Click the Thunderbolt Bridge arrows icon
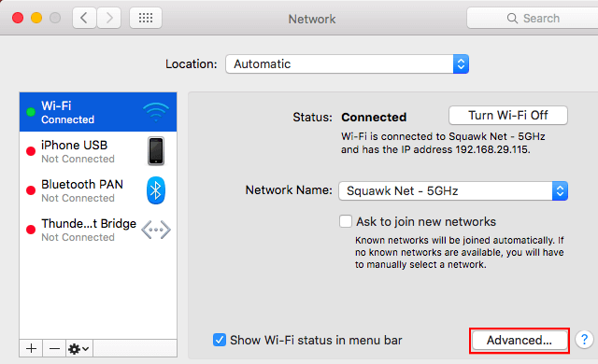The image size is (598, 364). tap(156, 230)
